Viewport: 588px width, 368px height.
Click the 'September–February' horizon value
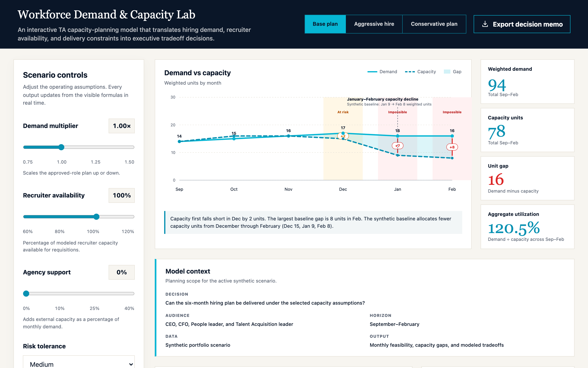(x=394, y=324)
